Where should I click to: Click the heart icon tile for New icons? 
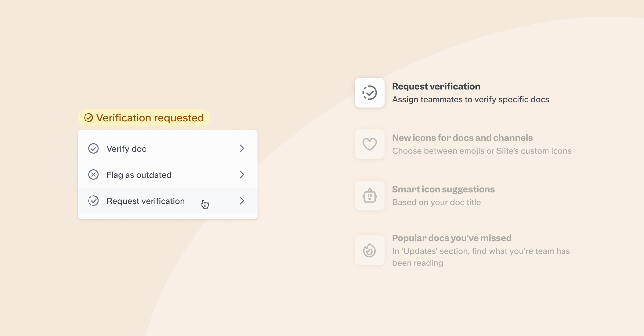point(369,144)
